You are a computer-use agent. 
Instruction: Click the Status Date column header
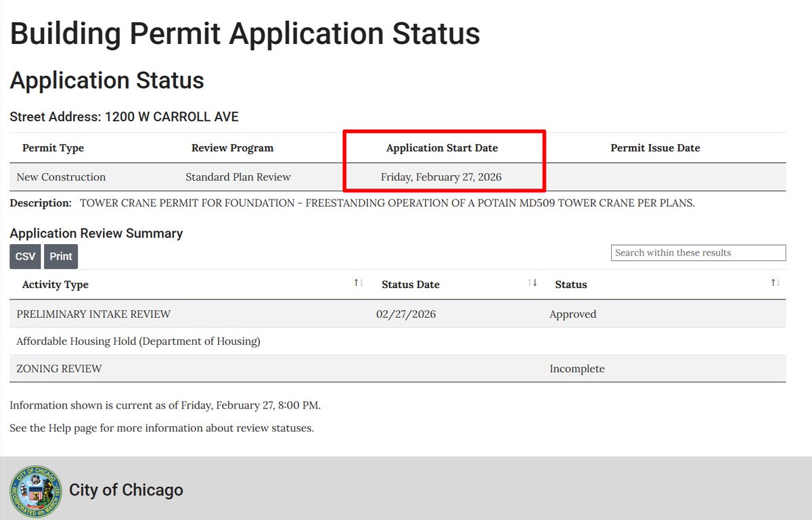pyautogui.click(x=411, y=285)
